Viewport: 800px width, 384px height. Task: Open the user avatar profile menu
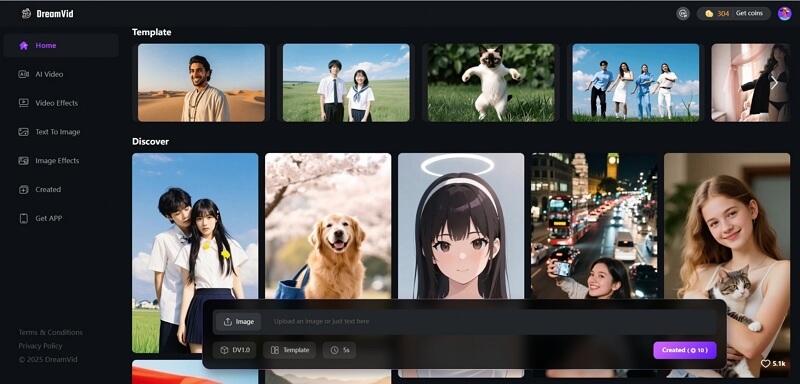tap(784, 14)
